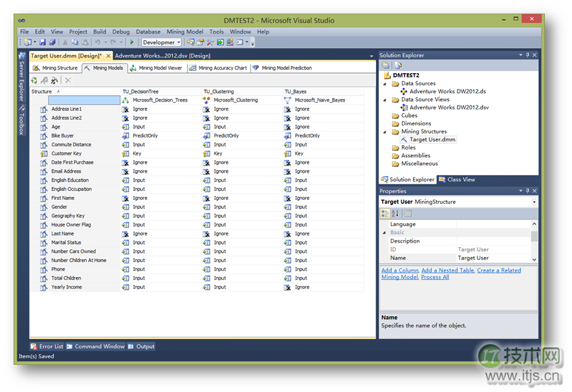
Task: Click the green Start play icon
Action: pyautogui.click(x=132, y=42)
